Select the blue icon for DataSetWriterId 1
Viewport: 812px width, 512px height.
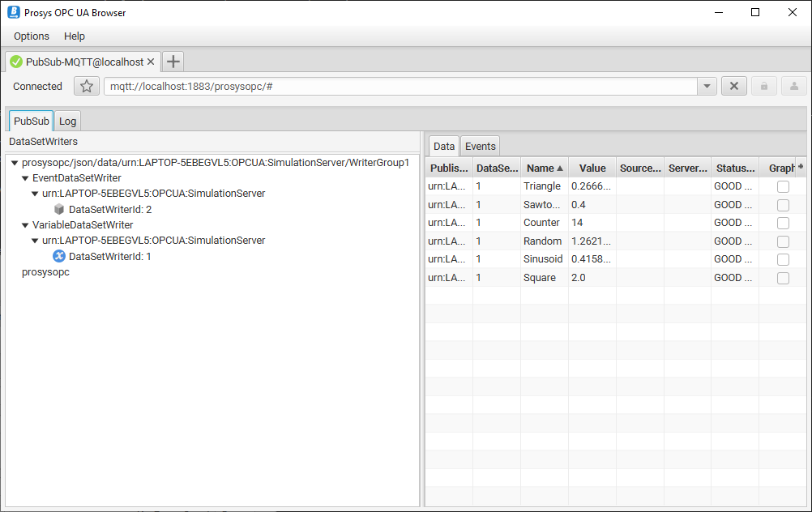point(59,256)
